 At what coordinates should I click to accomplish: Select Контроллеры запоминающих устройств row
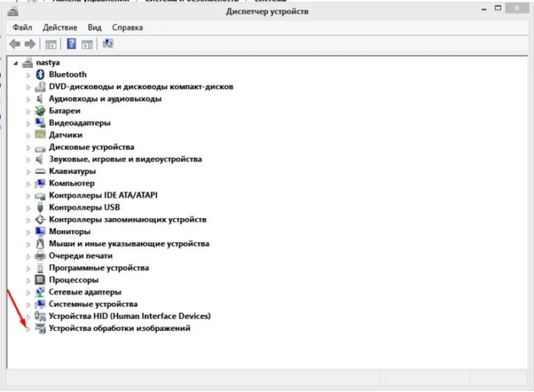[x=128, y=220]
